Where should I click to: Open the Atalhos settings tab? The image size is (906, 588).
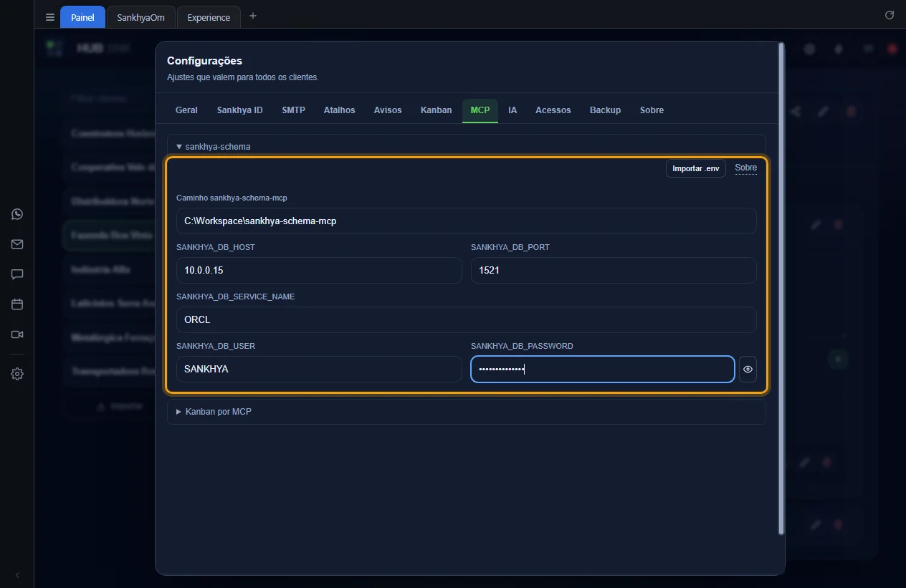339,110
